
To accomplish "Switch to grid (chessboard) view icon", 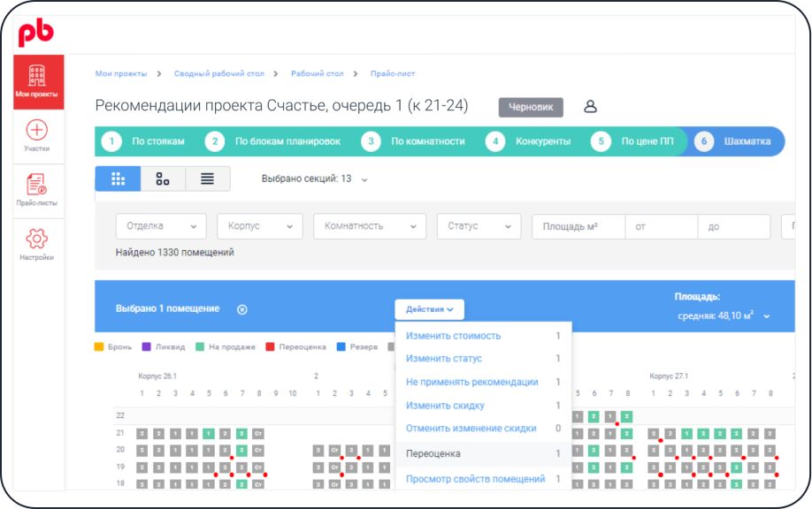I will pyautogui.click(x=118, y=179).
